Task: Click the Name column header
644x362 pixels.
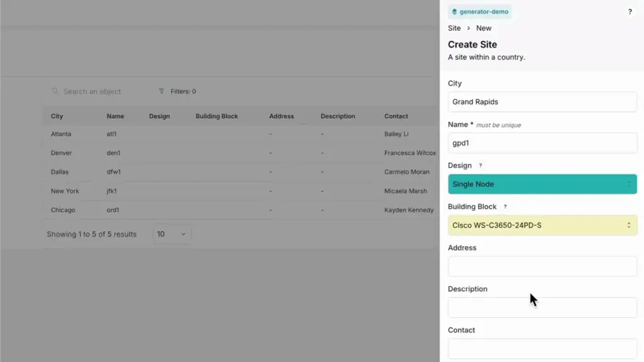Action: pyautogui.click(x=116, y=116)
